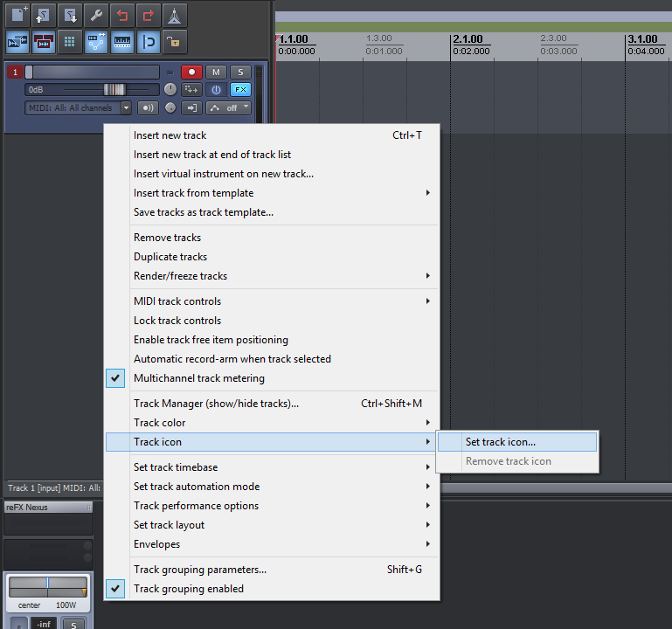The width and height of the screenshot is (672, 629).
Task: Click the red Undo arrow icon
Action: 122,15
